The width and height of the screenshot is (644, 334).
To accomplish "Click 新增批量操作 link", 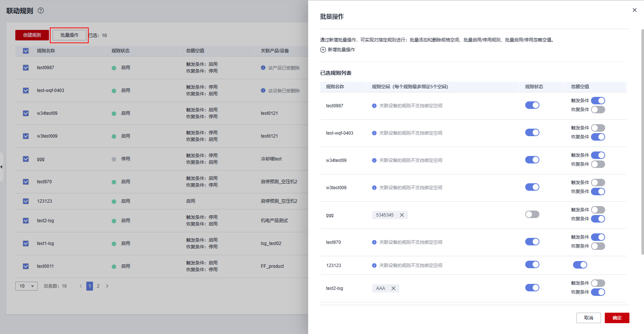I will click(x=341, y=50).
